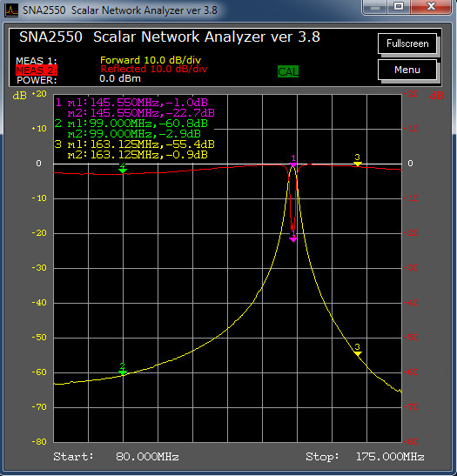Click the yellow +20 dB left axis label
Screen dimensions: 457x476
coord(39,94)
